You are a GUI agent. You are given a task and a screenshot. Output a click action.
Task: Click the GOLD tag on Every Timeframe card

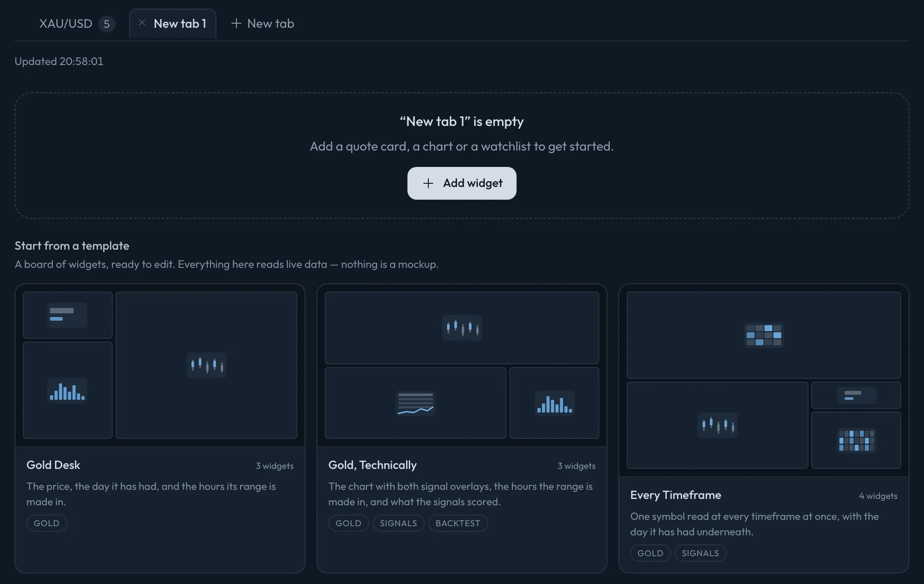[x=650, y=553]
